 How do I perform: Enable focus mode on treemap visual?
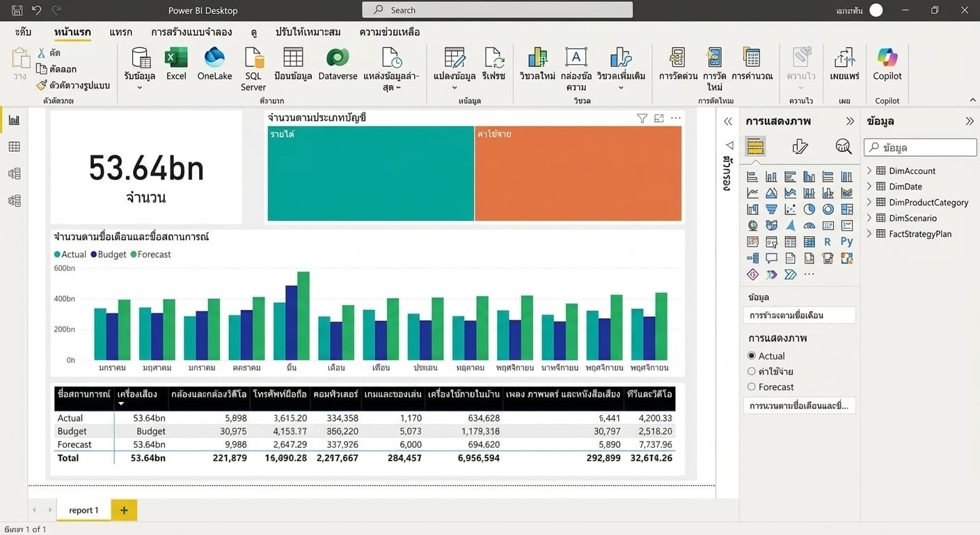[x=659, y=118]
